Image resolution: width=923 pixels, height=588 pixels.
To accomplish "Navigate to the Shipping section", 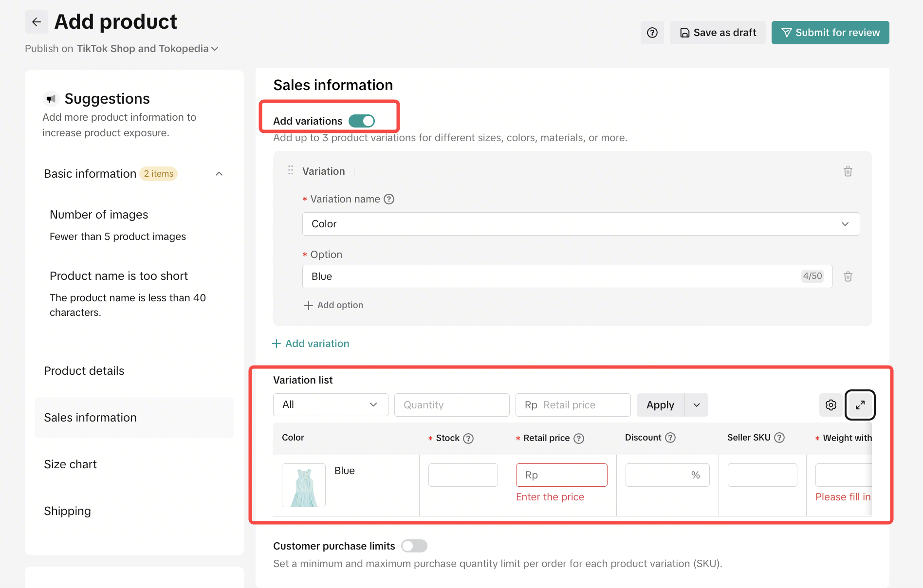I will click(x=67, y=511).
